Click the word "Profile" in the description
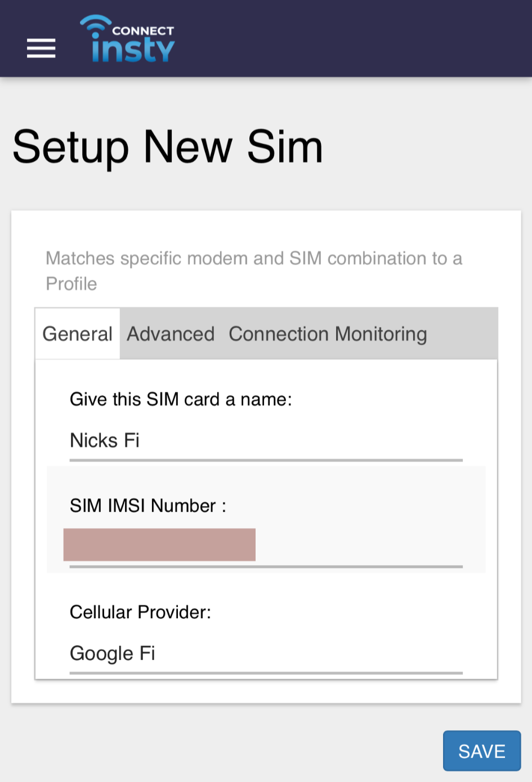532x782 pixels. tap(71, 284)
